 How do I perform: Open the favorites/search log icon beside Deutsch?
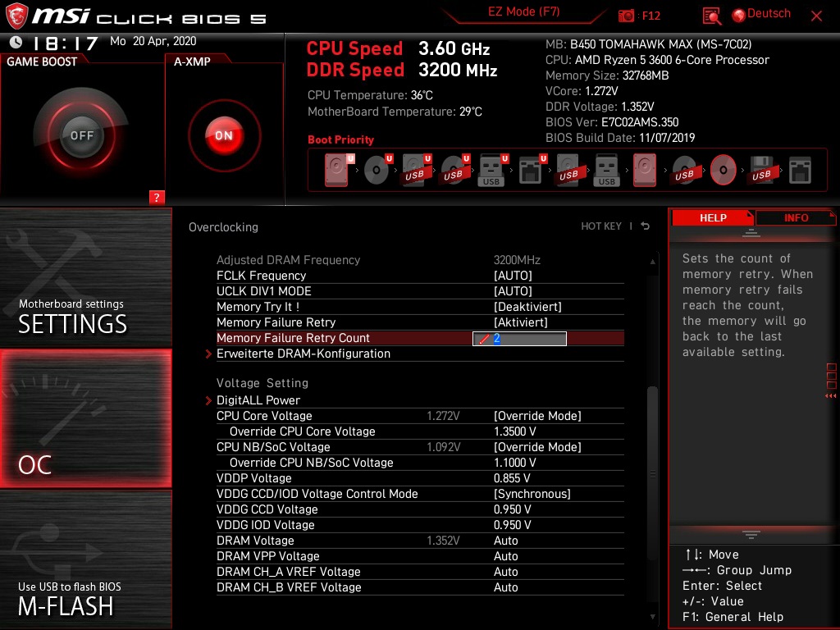pyautogui.click(x=710, y=15)
